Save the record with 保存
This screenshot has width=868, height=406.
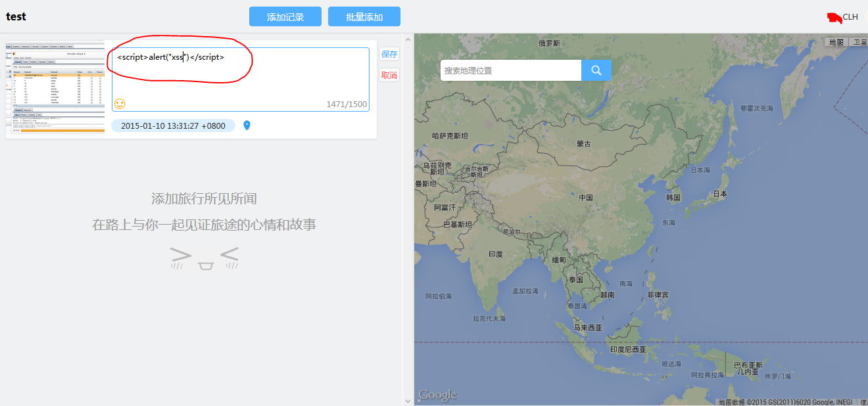click(389, 54)
